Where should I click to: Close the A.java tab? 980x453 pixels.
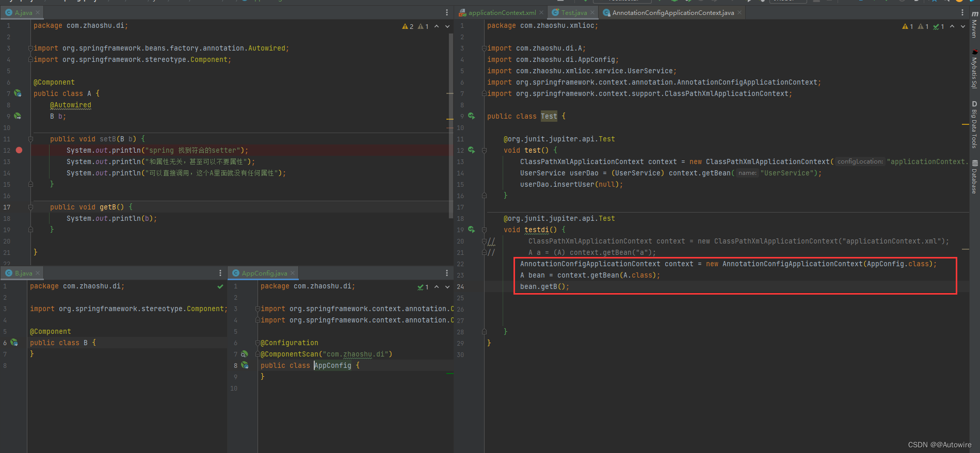[38, 12]
